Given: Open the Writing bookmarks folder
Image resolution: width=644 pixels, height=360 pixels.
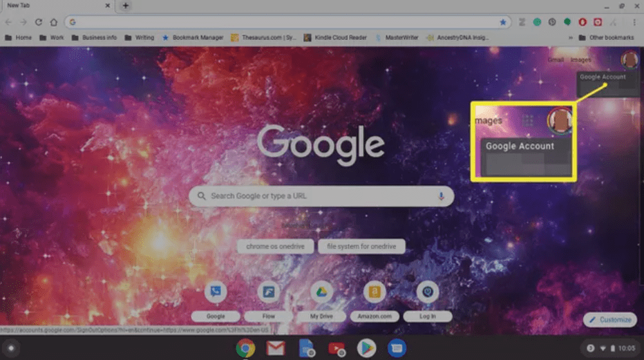Looking at the screenshot, I should [139, 37].
